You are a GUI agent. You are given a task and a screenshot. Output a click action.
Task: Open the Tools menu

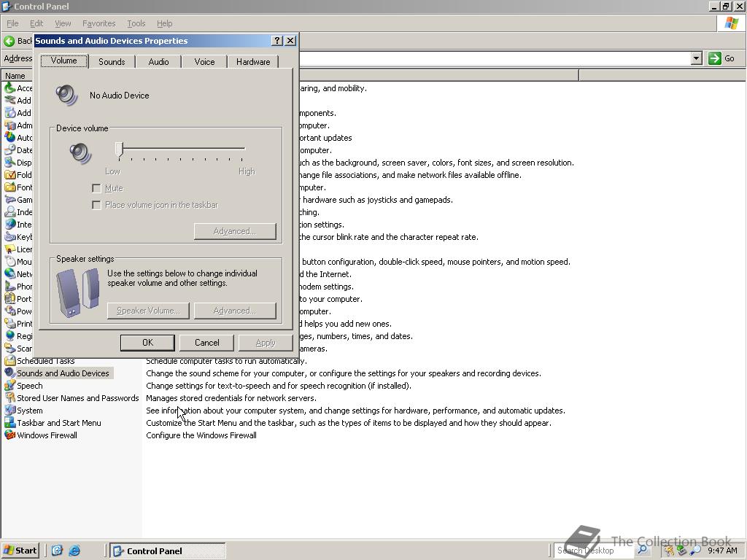coord(136,23)
